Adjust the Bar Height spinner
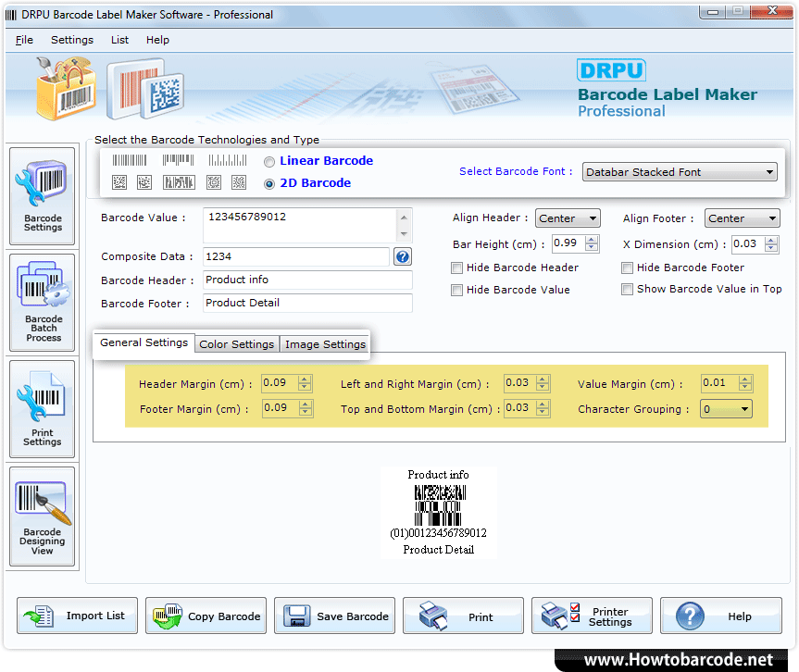This screenshot has height=672, width=799. 592,243
